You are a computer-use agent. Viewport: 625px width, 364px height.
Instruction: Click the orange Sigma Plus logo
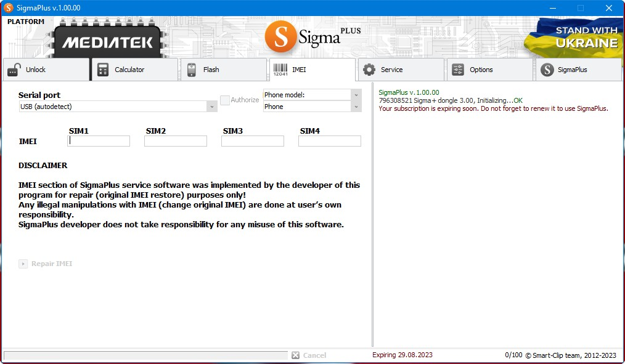click(x=281, y=37)
